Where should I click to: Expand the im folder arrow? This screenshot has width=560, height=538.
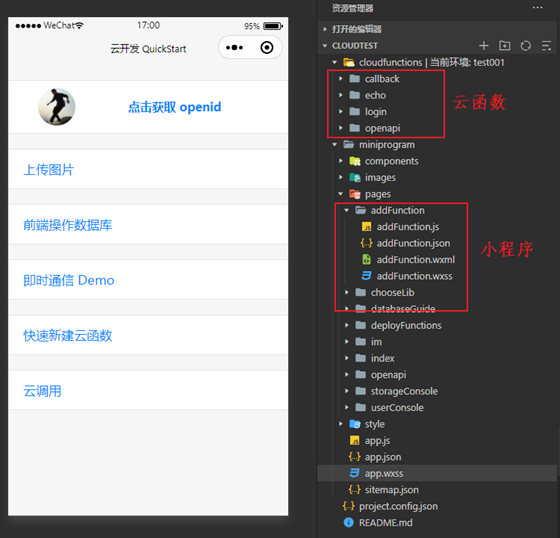(x=346, y=342)
